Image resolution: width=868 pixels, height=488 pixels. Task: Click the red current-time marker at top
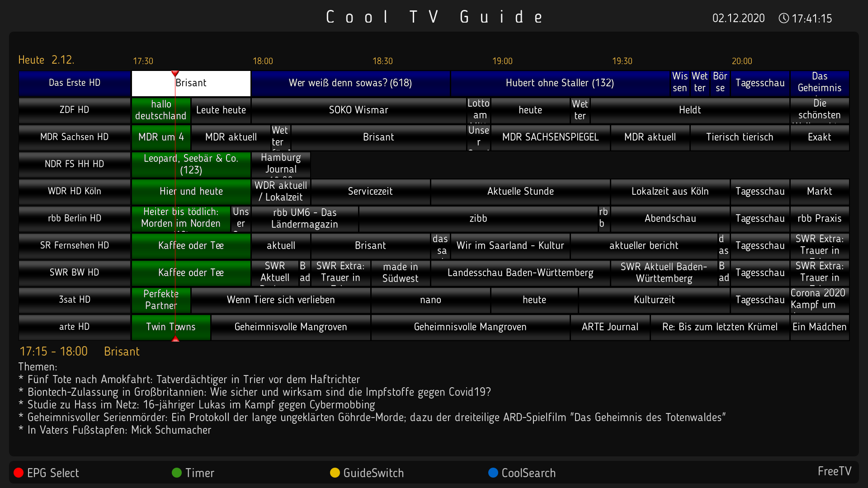coord(175,73)
